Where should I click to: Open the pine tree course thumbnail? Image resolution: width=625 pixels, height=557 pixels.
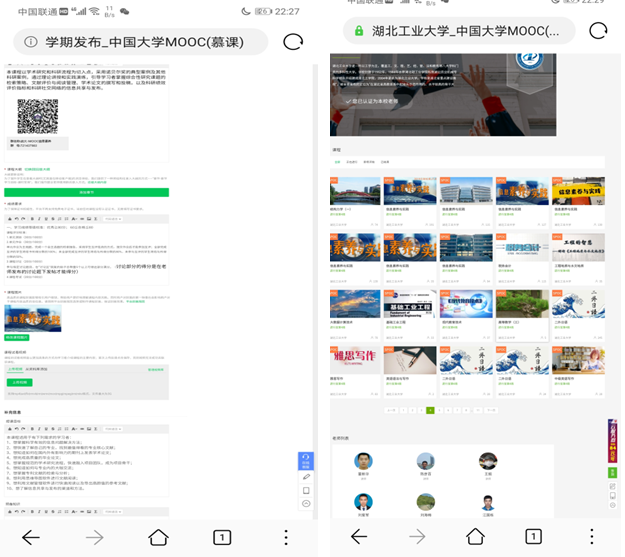[522, 304]
